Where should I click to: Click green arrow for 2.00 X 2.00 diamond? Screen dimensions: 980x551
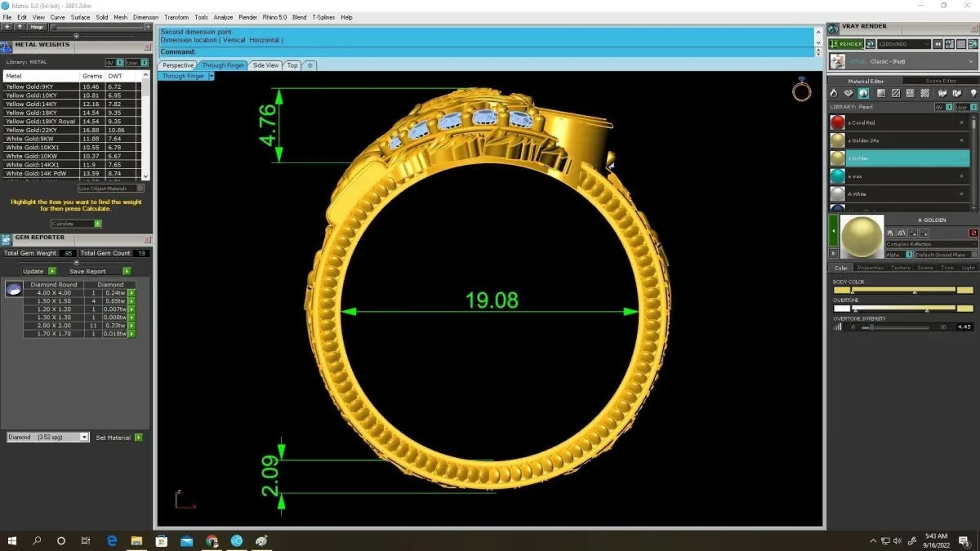[131, 326]
